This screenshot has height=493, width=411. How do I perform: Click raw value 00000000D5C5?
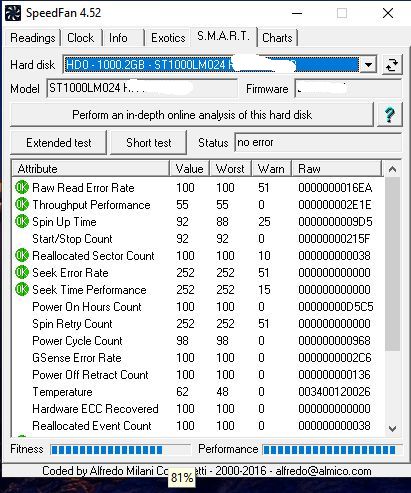[x=336, y=307]
